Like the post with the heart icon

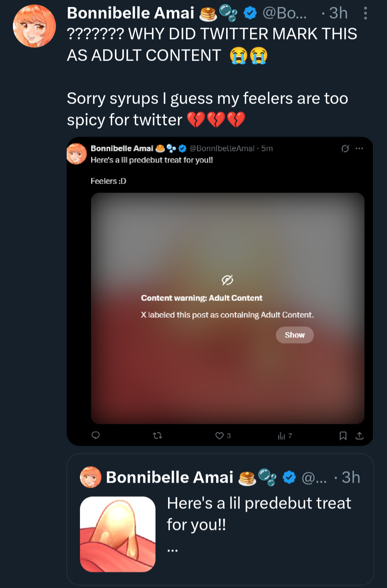pos(219,436)
